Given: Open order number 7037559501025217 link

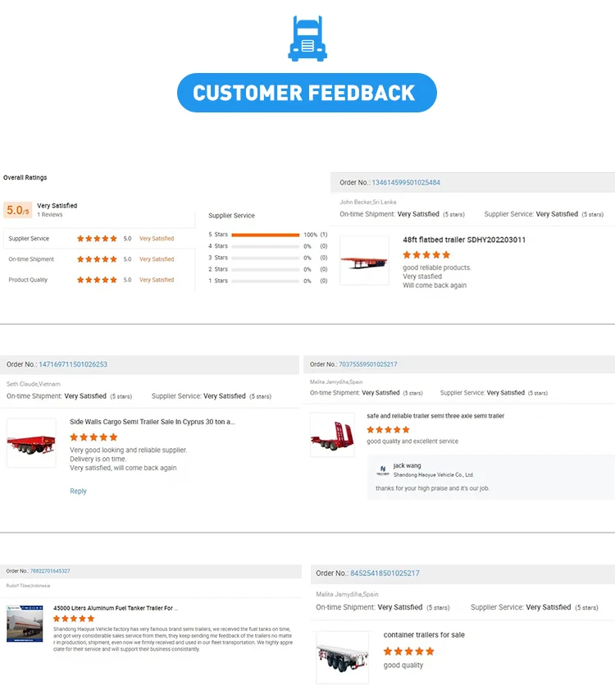Looking at the screenshot, I should pyautogui.click(x=368, y=364).
